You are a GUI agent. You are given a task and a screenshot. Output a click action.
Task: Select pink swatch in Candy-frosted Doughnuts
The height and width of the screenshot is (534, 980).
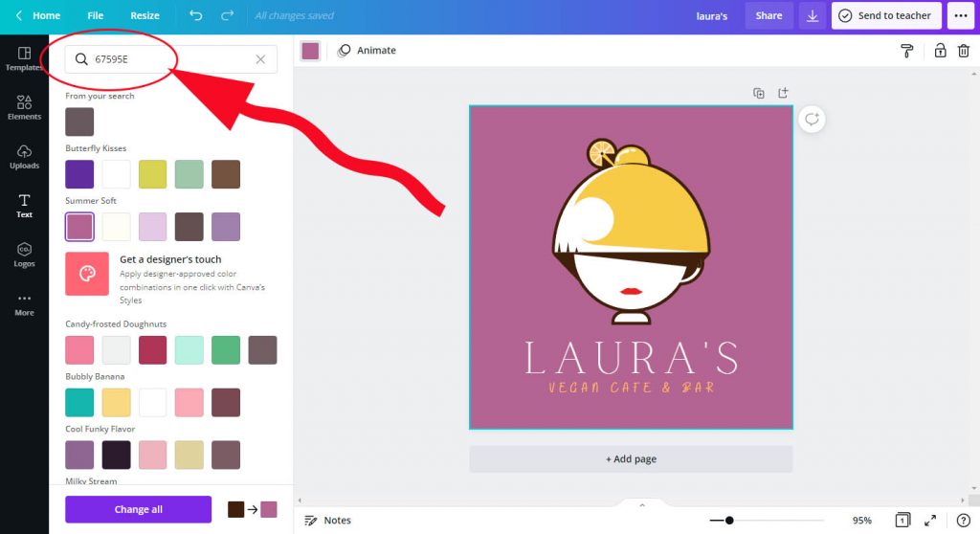click(79, 349)
